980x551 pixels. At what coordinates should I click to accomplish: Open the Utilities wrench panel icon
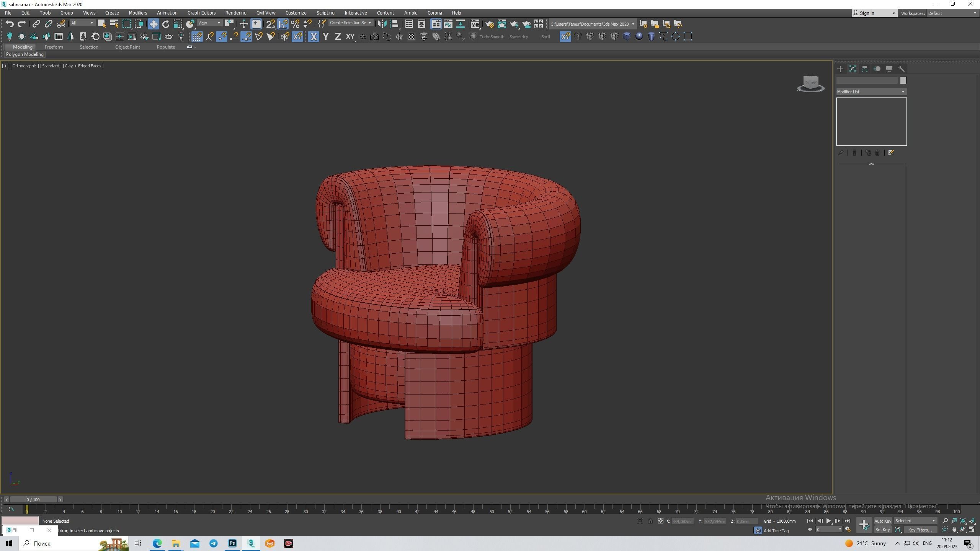pyautogui.click(x=902, y=69)
